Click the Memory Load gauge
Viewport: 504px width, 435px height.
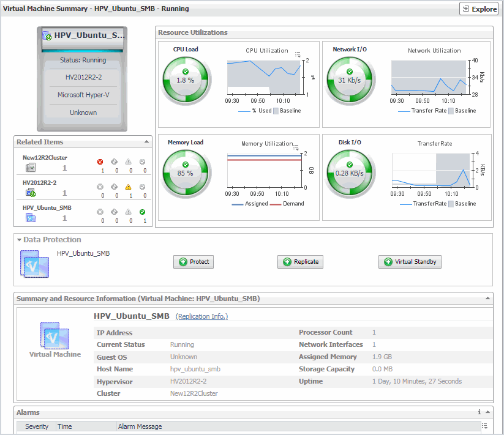(185, 173)
